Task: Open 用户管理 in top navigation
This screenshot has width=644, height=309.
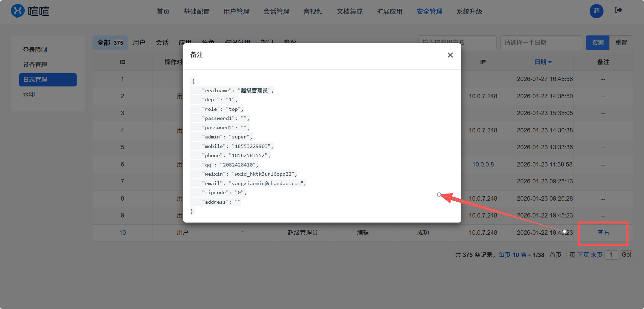Action: point(236,11)
